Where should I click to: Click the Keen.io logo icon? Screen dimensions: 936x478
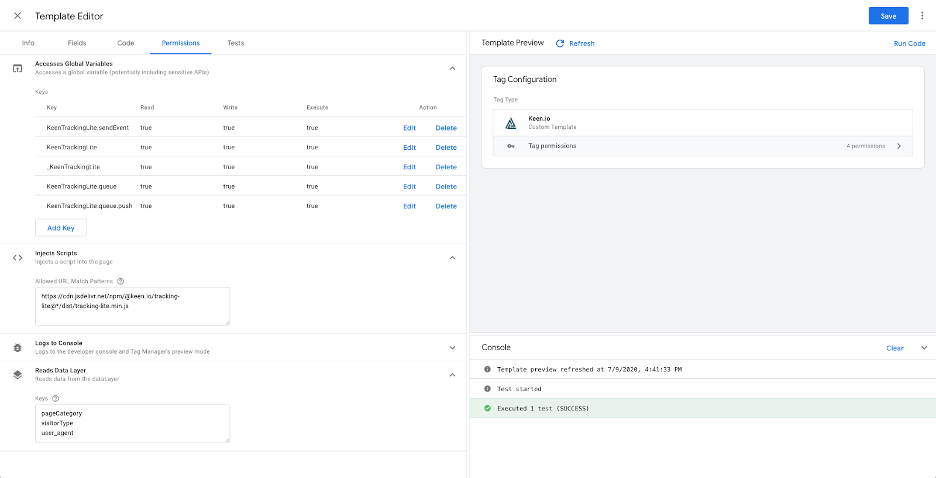pyautogui.click(x=510, y=124)
